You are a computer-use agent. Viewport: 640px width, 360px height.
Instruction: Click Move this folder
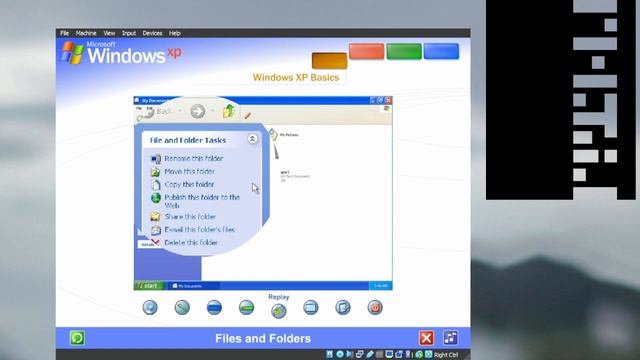coord(189,171)
